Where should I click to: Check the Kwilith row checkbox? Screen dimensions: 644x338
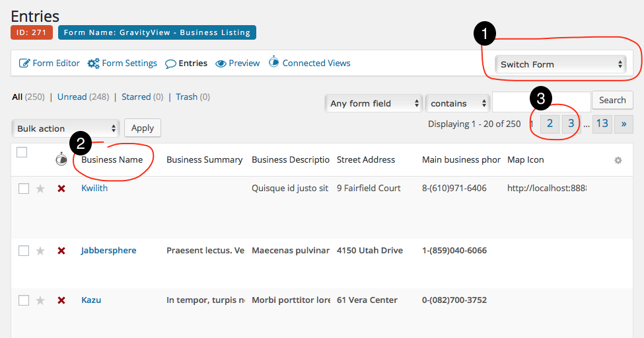[x=24, y=189]
